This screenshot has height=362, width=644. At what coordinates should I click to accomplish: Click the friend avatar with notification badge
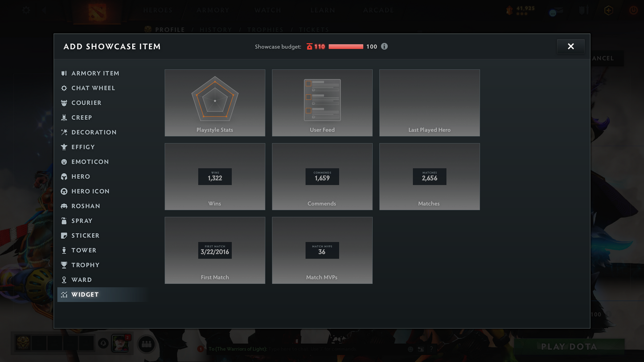click(x=120, y=343)
